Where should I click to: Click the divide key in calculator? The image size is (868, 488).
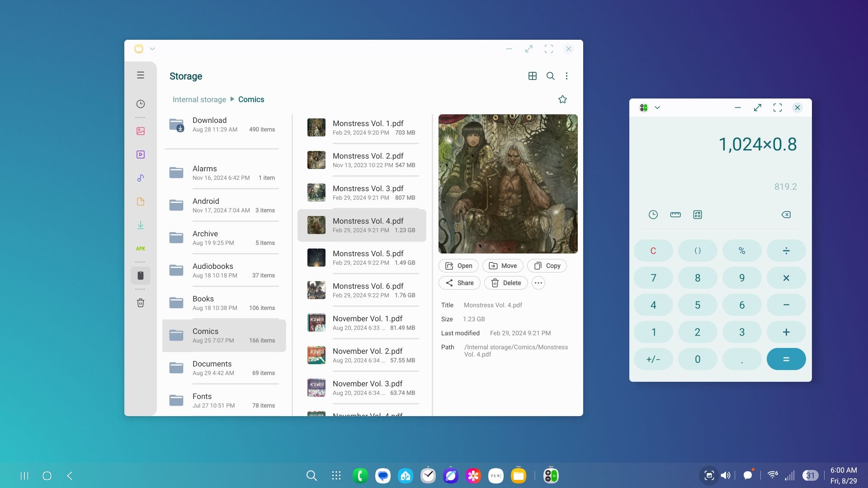pos(786,251)
